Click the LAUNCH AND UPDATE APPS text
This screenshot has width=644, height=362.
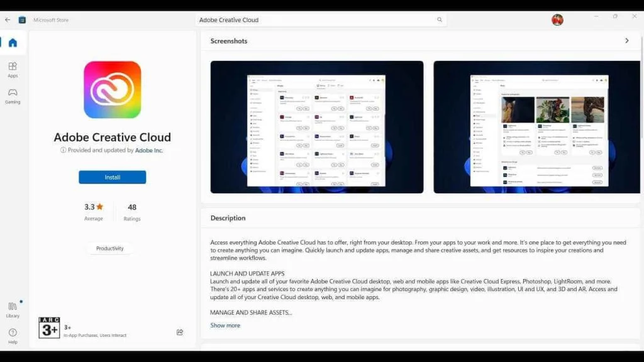(247, 273)
